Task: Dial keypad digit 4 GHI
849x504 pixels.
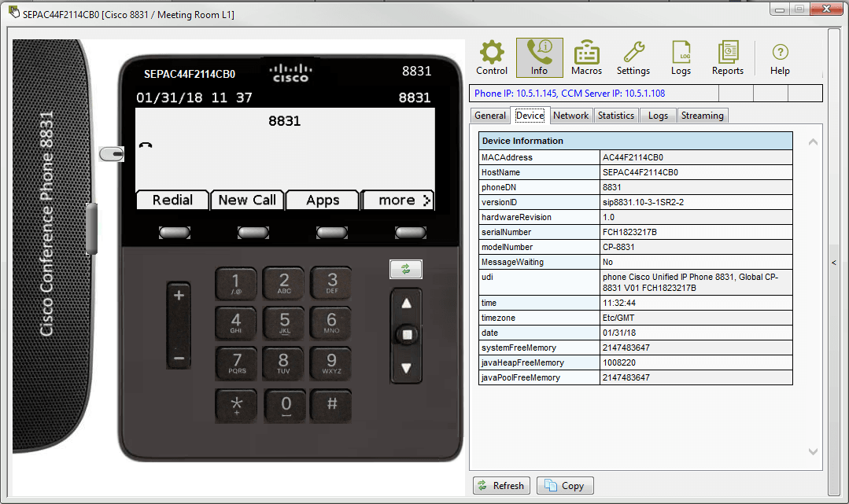Action: click(235, 323)
